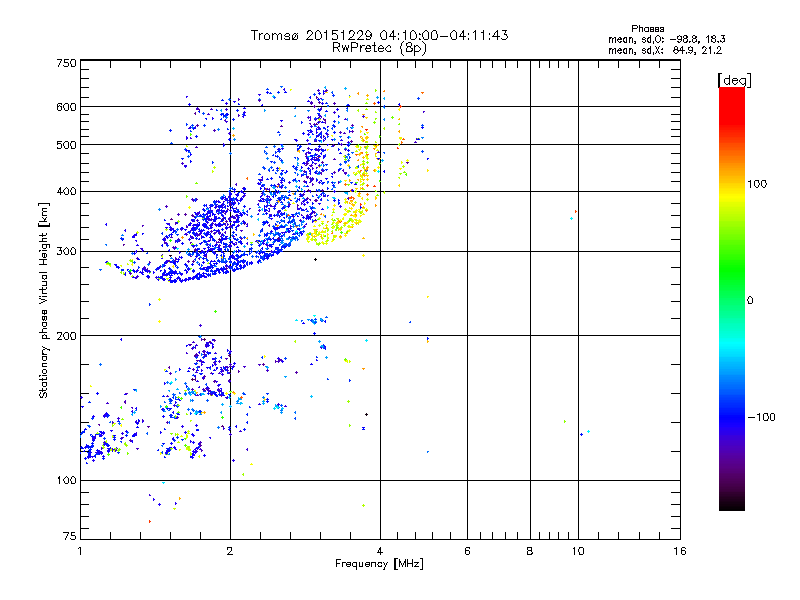800x600 pixels.
Task: Click the y-axis tick label '600'
Action: [66, 107]
